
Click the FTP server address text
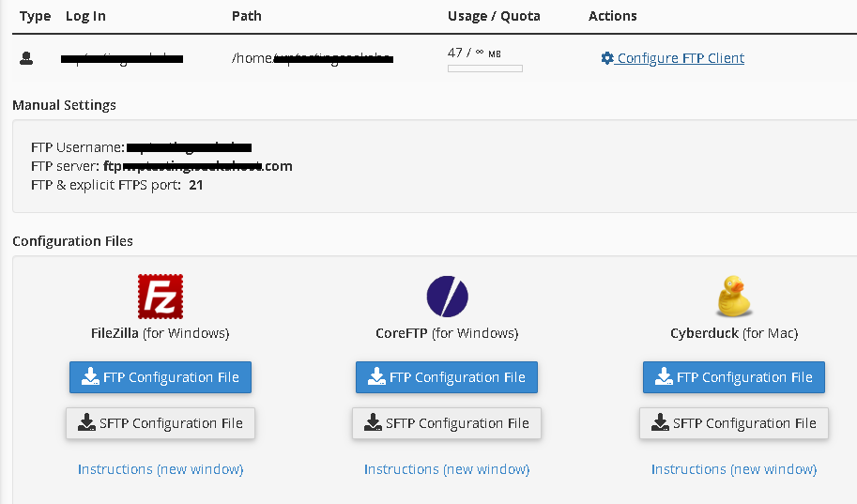pyautogui.click(x=198, y=166)
